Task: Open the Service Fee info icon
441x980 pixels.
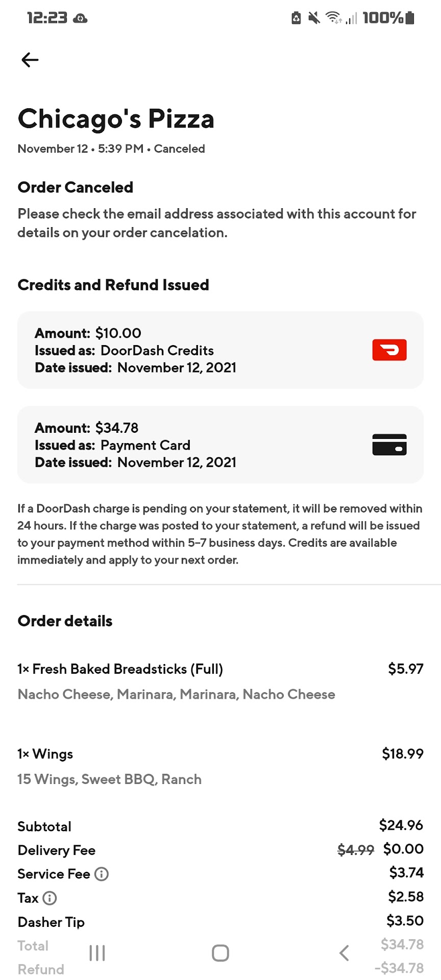Action: [x=102, y=874]
